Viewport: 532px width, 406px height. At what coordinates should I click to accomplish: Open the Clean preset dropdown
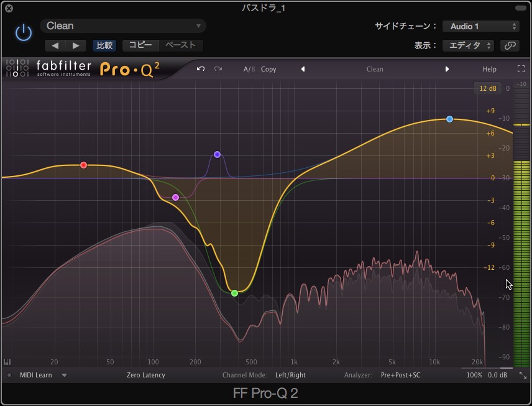tap(123, 25)
